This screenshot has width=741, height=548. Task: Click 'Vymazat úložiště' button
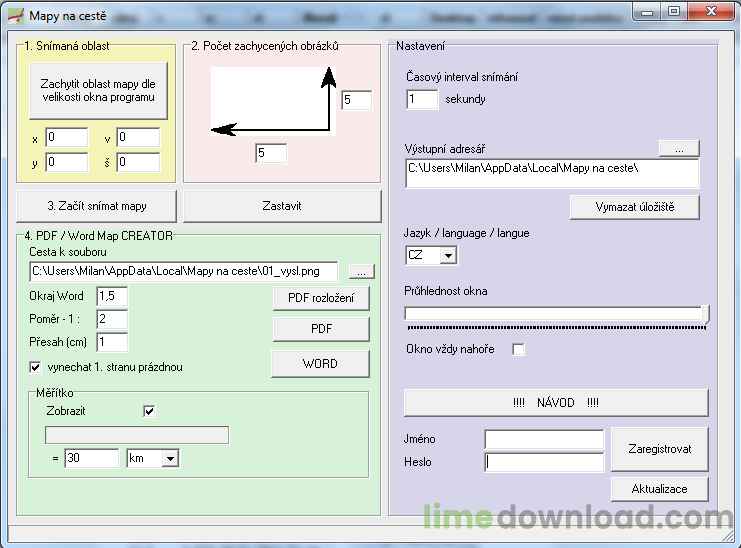click(x=634, y=206)
